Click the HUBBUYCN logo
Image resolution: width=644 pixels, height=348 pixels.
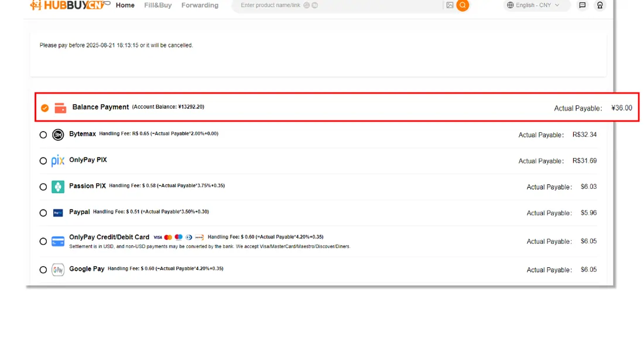pos(70,5)
